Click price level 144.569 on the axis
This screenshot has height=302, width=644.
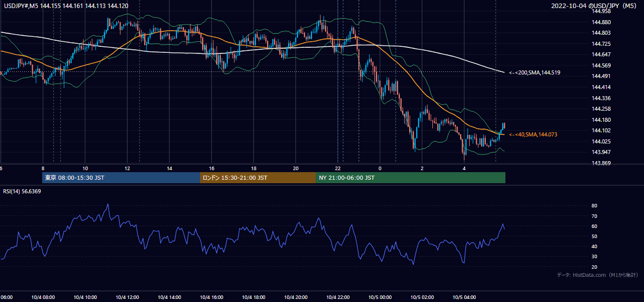pyautogui.click(x=601, y=65)
